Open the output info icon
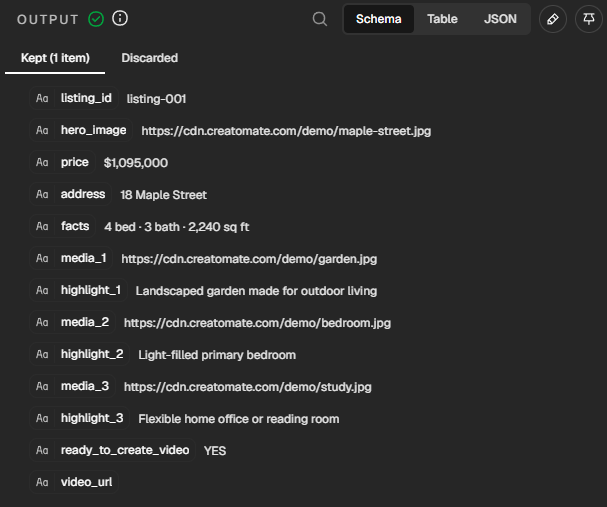The width and height of the screenshot is (607, 507). click(120, 18)
